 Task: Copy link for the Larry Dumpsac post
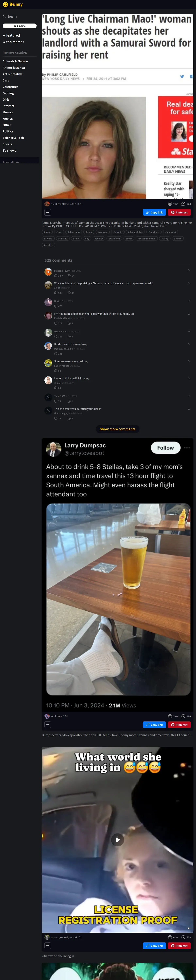[154, 725]
